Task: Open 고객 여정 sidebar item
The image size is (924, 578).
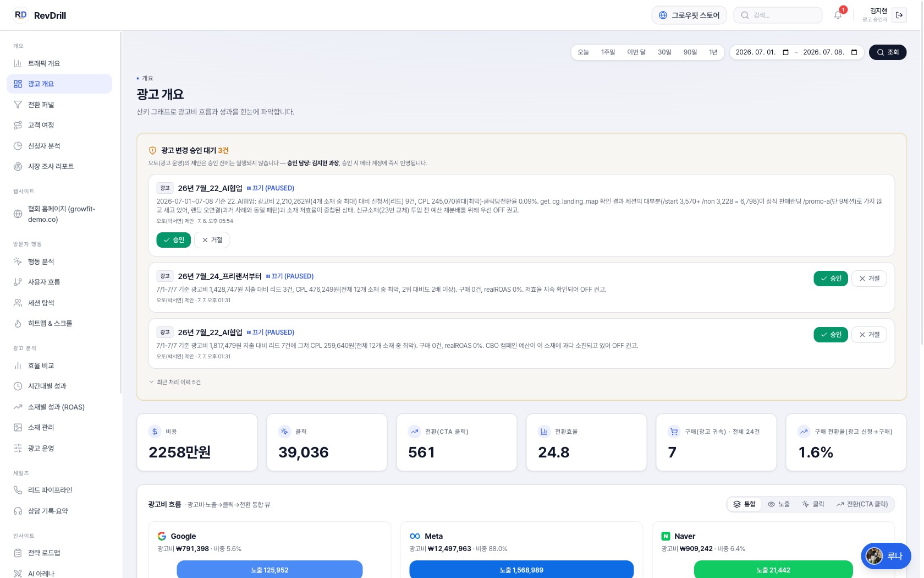Action: 59,125
